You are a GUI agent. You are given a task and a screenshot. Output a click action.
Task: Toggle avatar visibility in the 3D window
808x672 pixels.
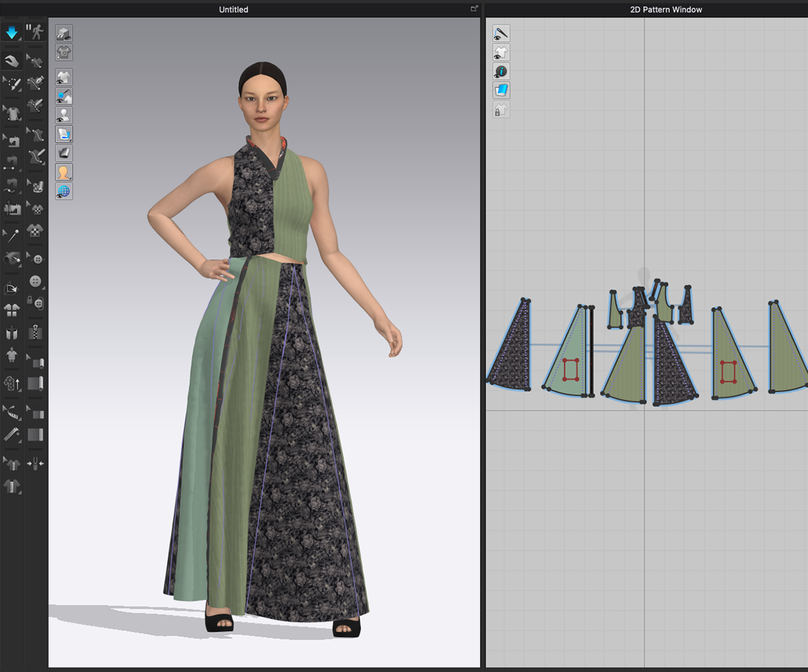[x=64, y=115]
